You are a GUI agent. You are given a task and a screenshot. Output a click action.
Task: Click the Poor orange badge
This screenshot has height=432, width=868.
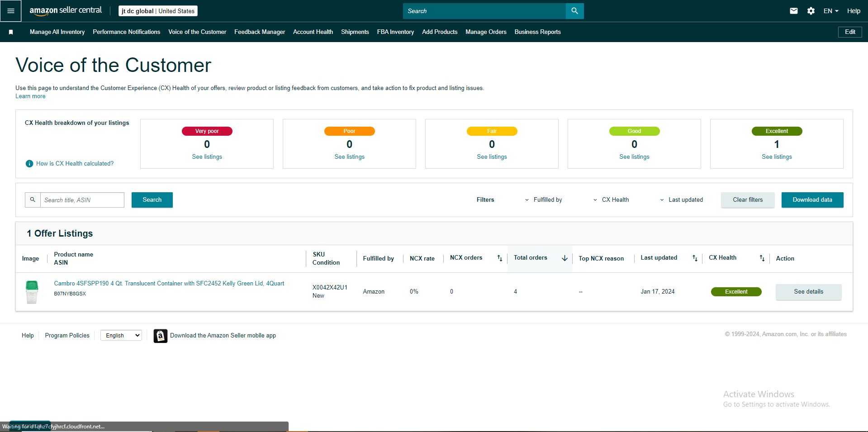tap(350, 131)
